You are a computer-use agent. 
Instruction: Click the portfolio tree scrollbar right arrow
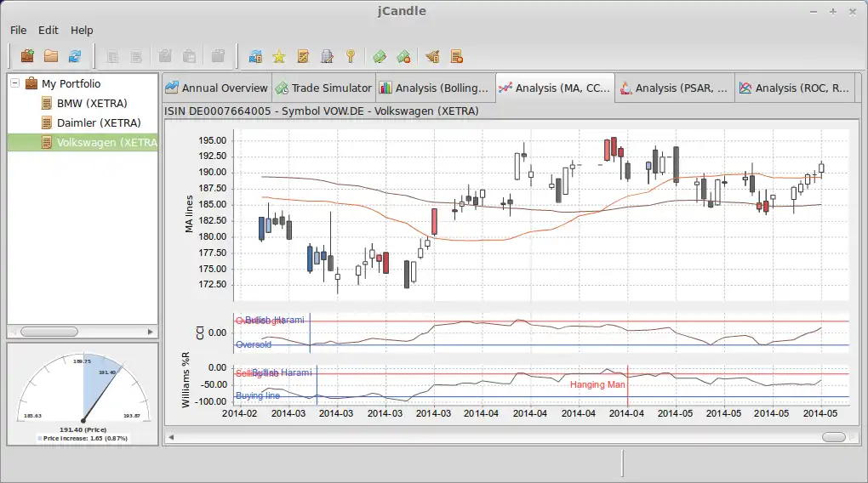[x=150, y=332]
